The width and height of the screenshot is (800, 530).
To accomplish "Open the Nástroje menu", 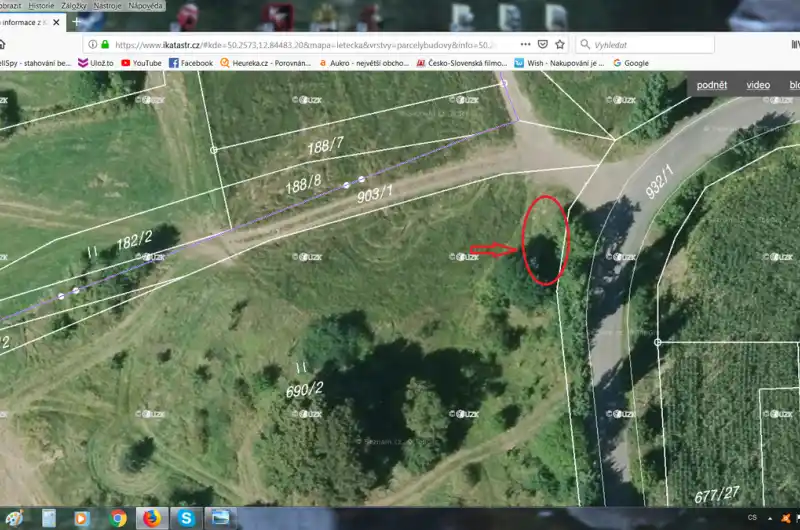I will pos(108,6).
